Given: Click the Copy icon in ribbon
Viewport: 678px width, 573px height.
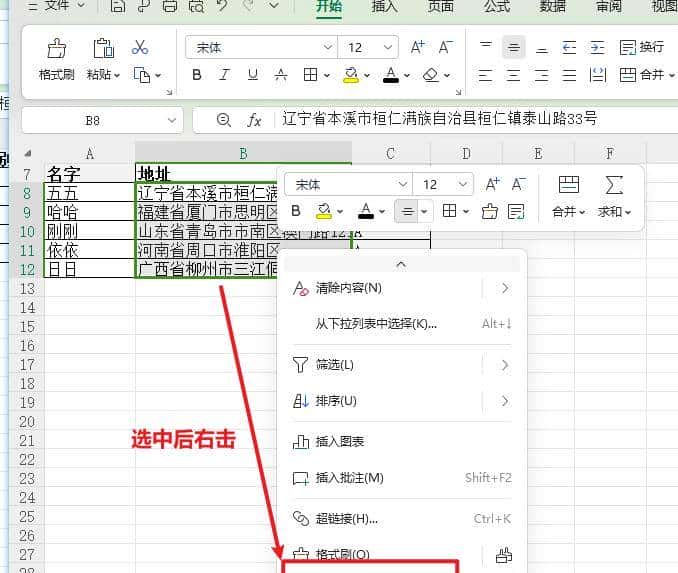Looking at the screenshot, I should coord(141,75).
